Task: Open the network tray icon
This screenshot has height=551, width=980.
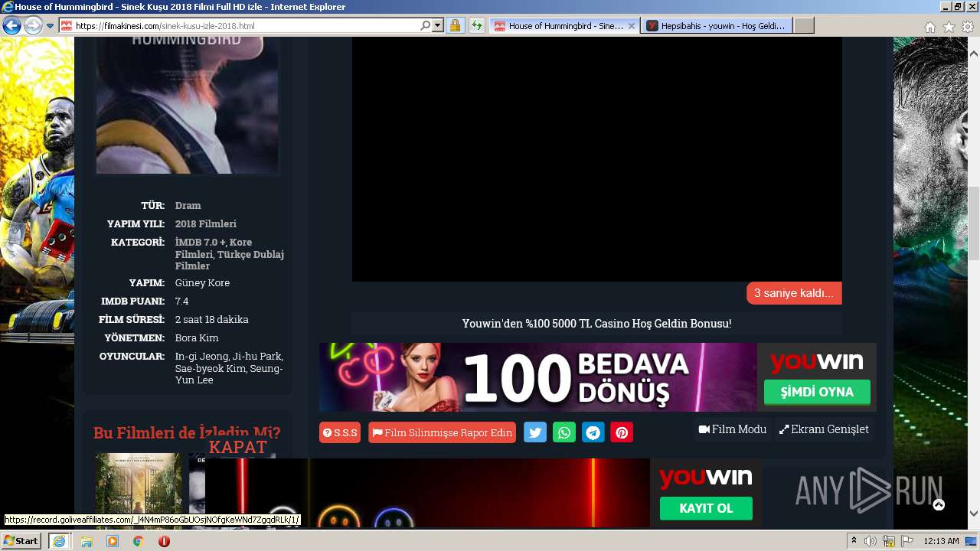Action: pyautogui.click(x=889, y=541)
